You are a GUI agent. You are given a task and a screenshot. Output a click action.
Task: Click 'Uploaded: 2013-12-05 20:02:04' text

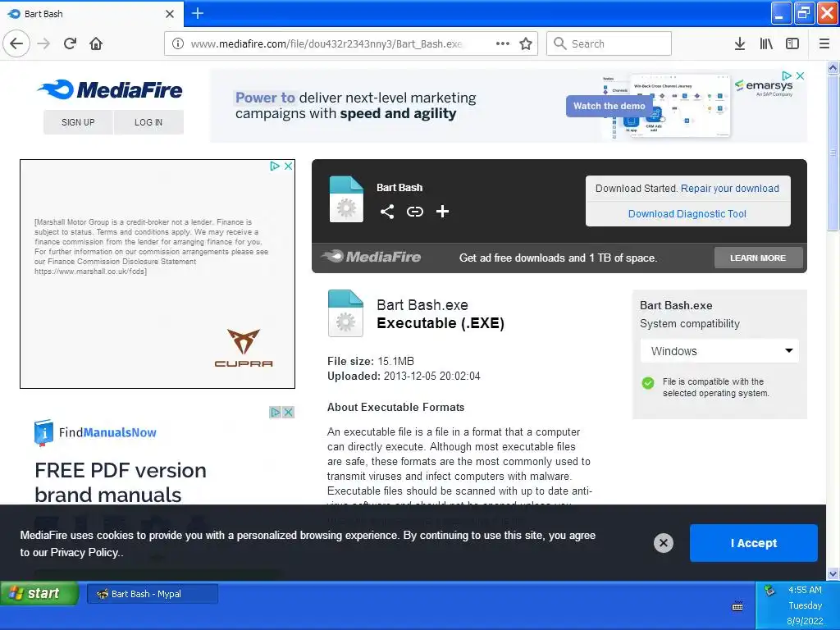(x=404, y=376)
